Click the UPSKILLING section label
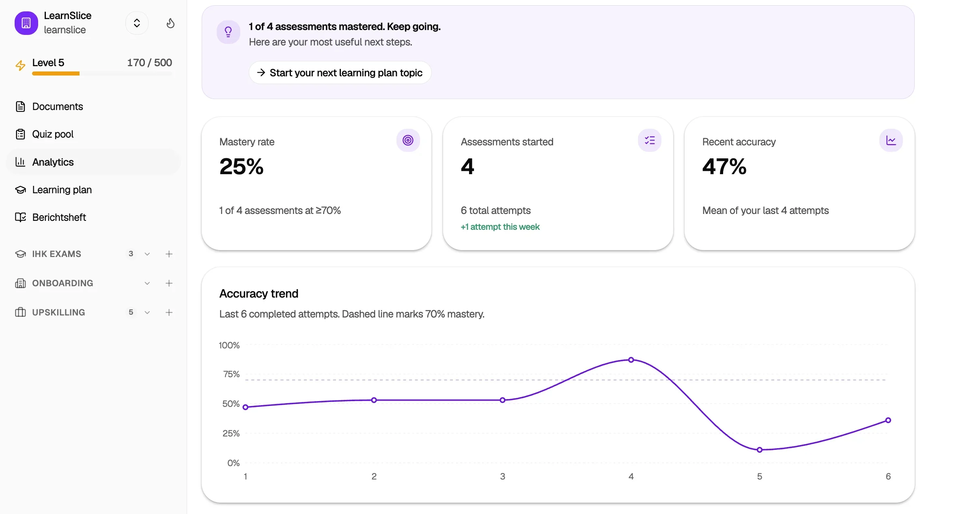Screen dimensions: 980x514 [x=59, y=312]
